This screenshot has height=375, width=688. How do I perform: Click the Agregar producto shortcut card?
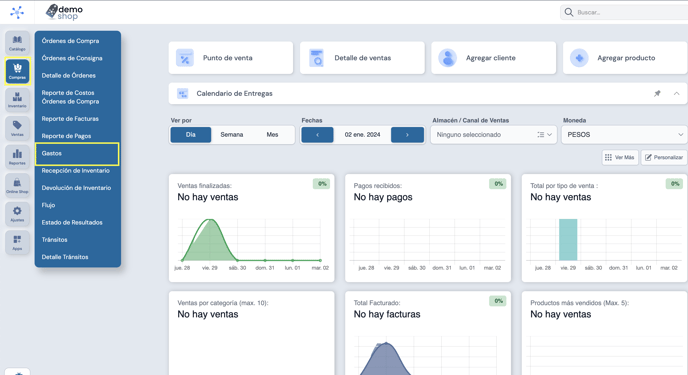(625, 58)
